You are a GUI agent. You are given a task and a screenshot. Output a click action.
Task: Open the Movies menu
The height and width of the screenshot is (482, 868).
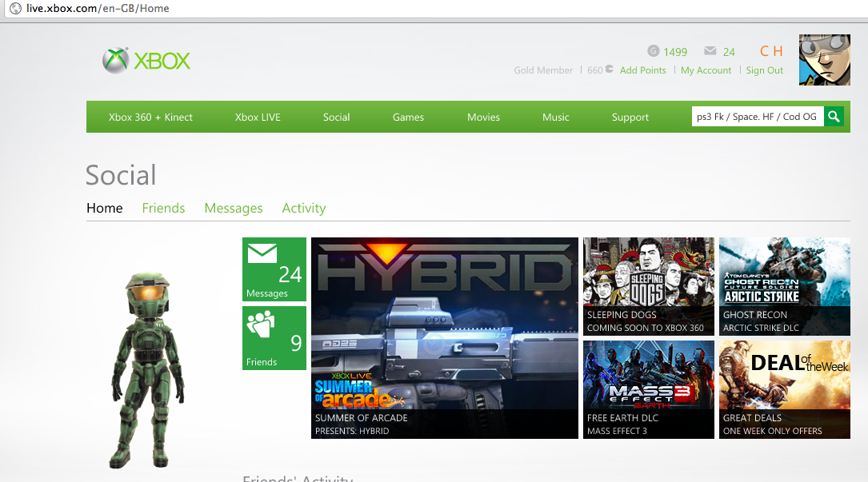pos(483,117)
